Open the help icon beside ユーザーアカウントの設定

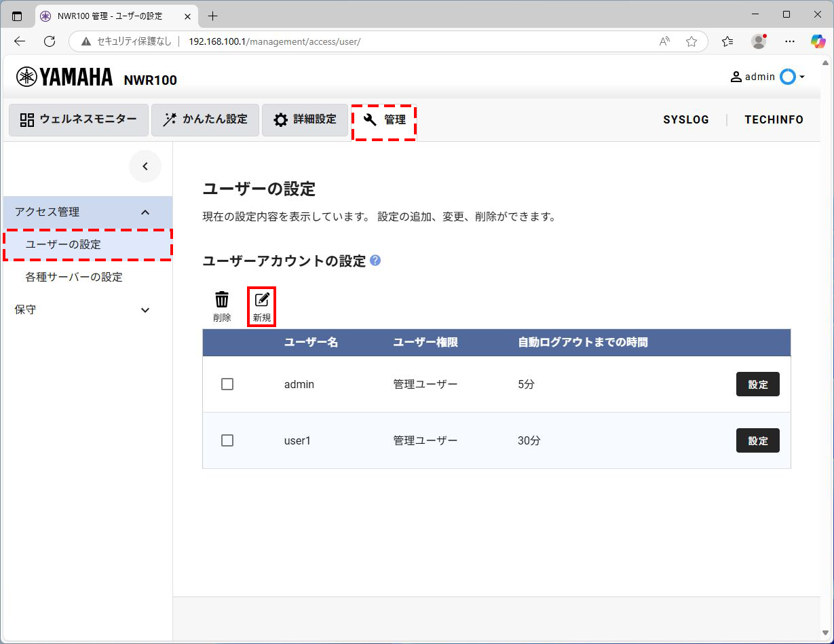(375, 260)
